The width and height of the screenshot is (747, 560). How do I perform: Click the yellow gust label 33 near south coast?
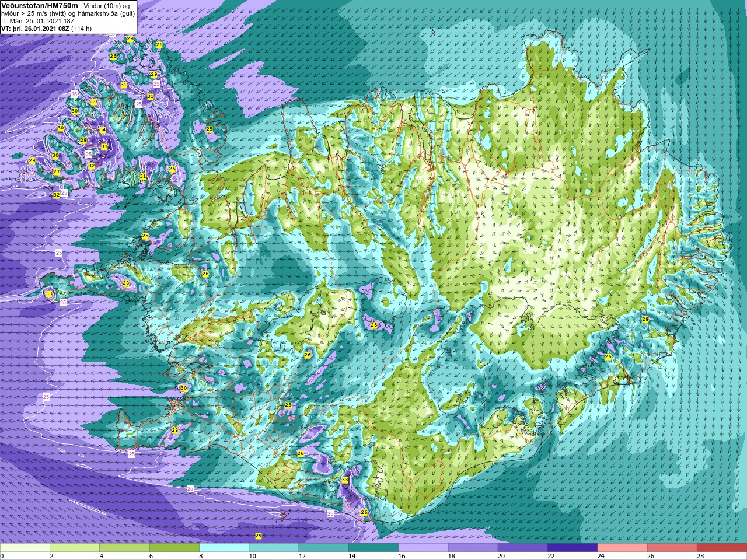tap(345, 480)
